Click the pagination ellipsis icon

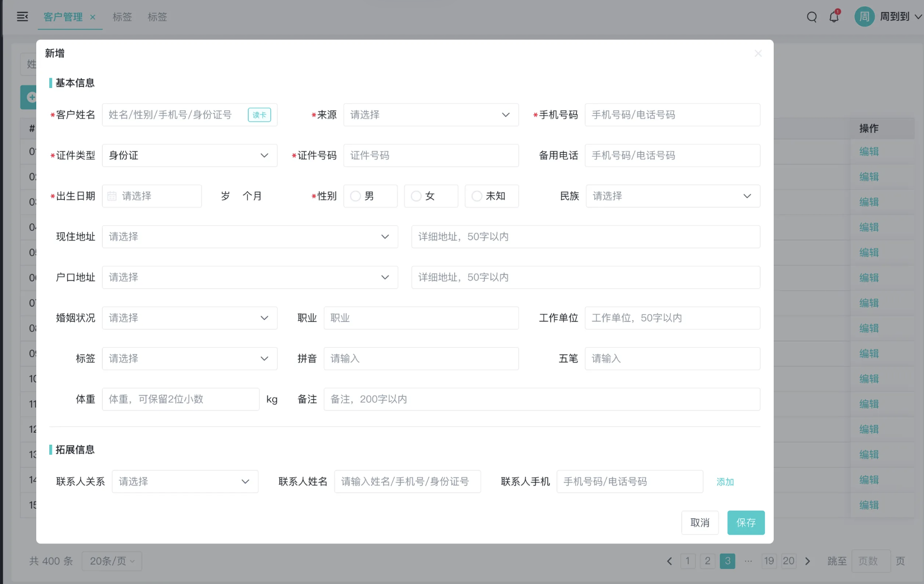749,561
